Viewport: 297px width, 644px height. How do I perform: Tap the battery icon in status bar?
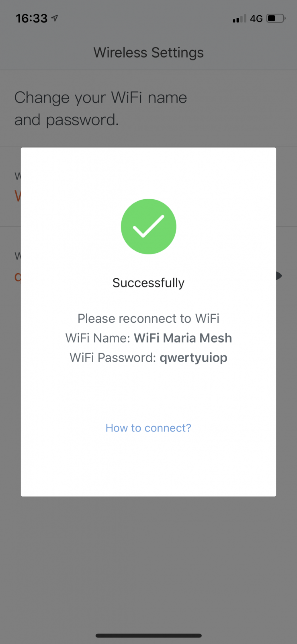[x=276, y=18]
